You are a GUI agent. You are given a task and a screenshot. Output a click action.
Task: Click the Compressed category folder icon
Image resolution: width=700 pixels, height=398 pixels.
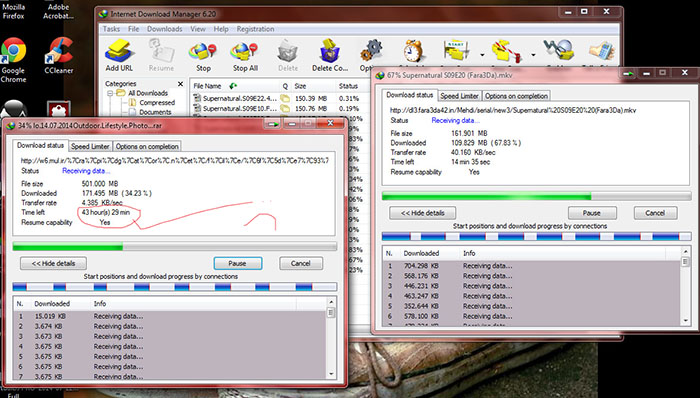(x=133, y=103)
